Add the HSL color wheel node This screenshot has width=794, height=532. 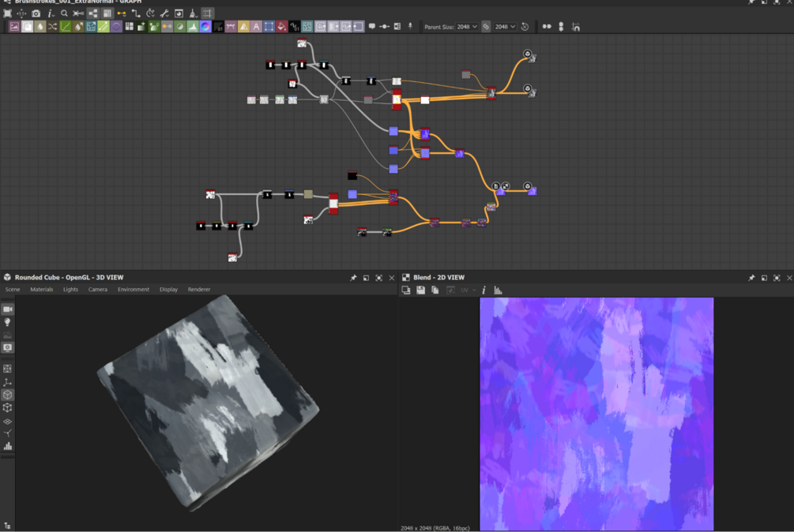tap(205, 27)
